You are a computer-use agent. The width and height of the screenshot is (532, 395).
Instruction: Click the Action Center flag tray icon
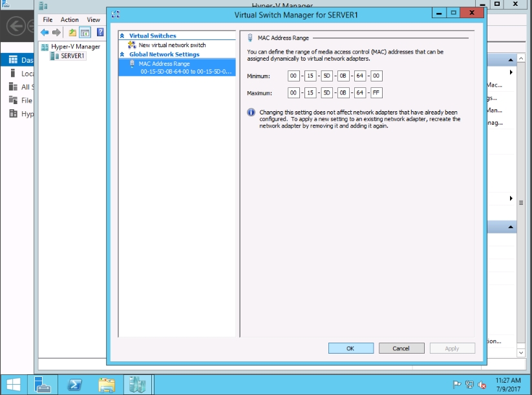(x=457, y=385)
